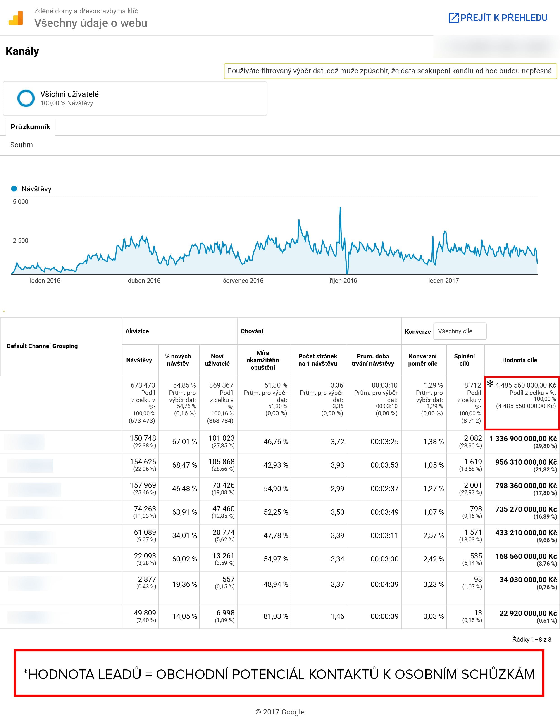Click the external-link icon beside Přejít k přehledu

click(453, 18)
